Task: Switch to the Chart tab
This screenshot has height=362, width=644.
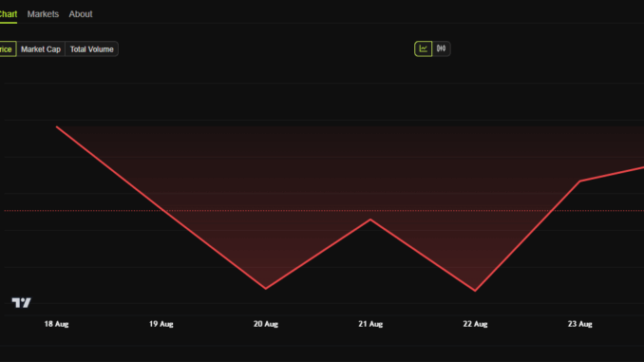Action: coord(9,14)
